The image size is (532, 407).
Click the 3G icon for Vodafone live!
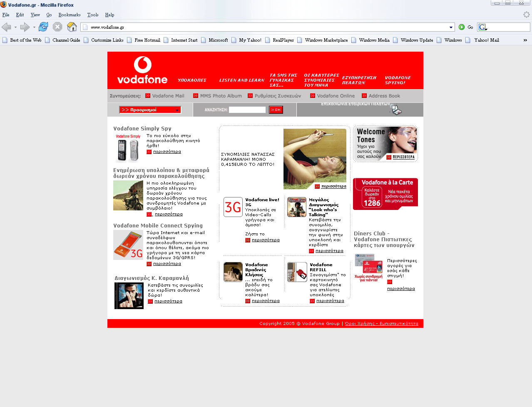(x=233, y=207)
